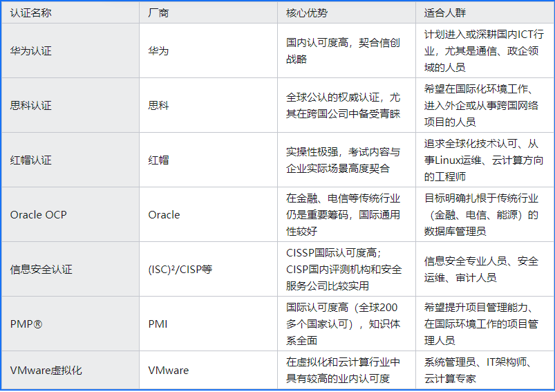
Task: Select the Oracle vendor cell
Action: (x=209, y=214)
